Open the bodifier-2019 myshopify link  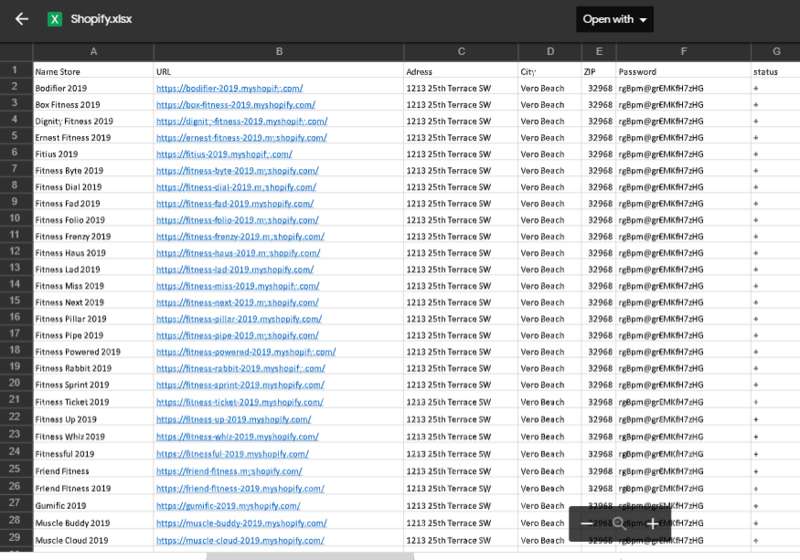229,88
